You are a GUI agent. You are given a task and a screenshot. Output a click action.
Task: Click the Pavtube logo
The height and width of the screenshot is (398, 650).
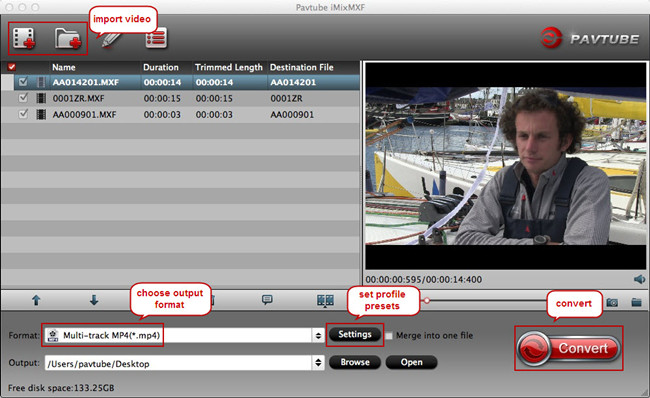click(590, 38)
